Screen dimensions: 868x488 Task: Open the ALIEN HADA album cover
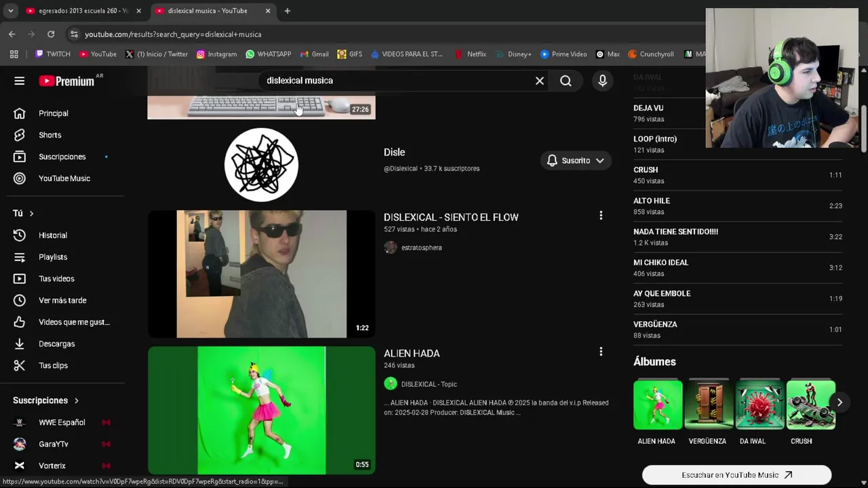658,405
